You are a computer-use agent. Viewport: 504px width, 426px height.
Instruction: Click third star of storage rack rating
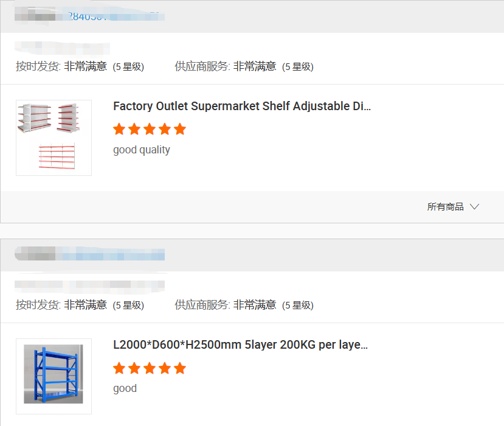pos(150,368)
